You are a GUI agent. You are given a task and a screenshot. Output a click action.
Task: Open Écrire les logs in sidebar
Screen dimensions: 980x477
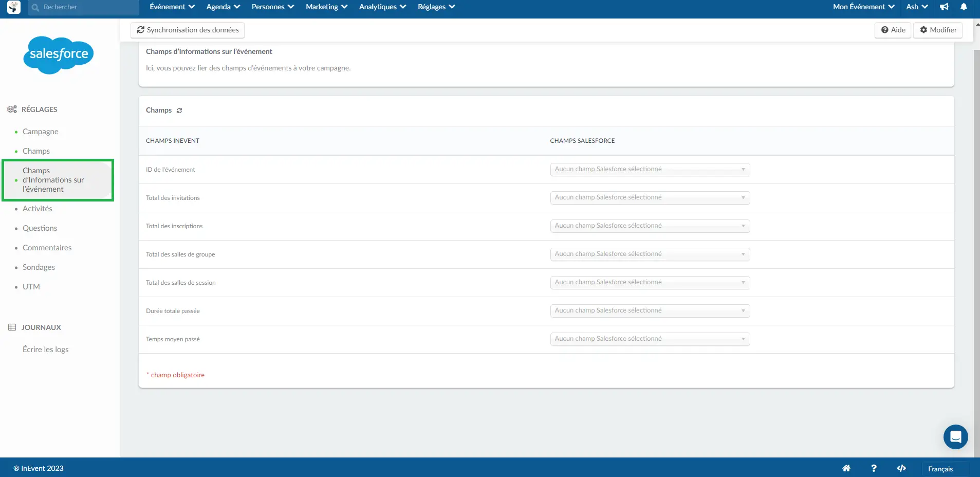click(46, 350)
